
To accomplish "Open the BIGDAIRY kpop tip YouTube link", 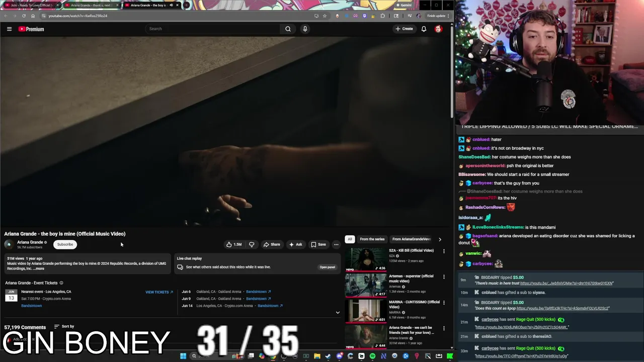I will click(x=563, y=308).
